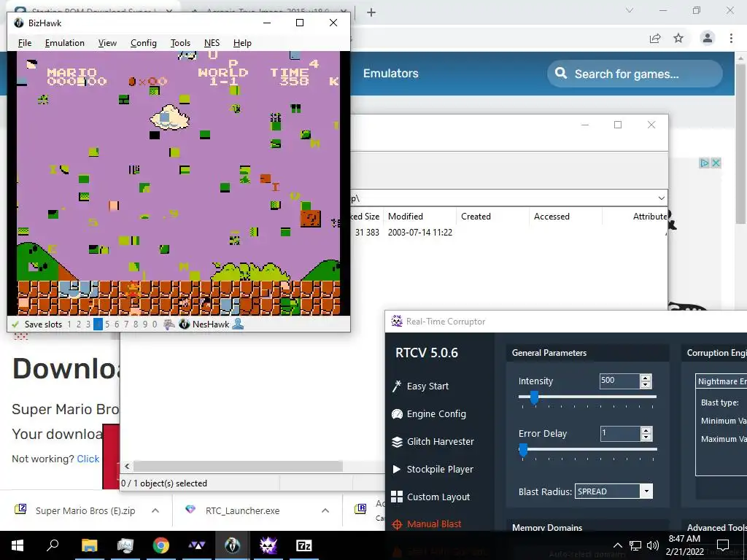The image size is (747, 560).
Task: Open the Blast Radius SPREAD dropdown
Action: click(x=614, y=491)
